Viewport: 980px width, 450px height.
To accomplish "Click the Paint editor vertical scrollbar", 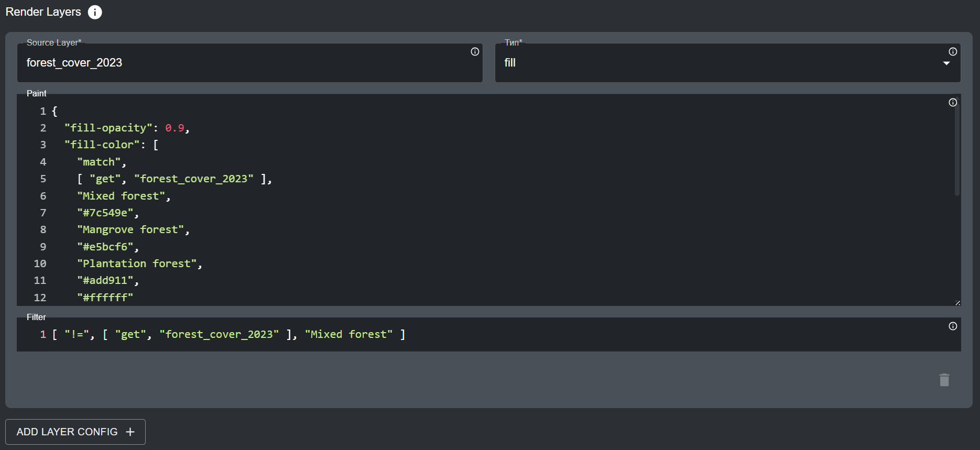I will coord(957,152).
